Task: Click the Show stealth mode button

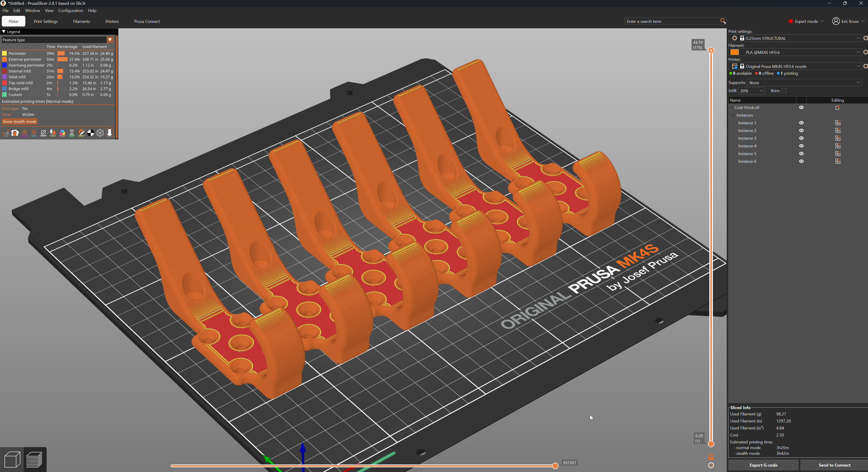Action: coord(19,122)
